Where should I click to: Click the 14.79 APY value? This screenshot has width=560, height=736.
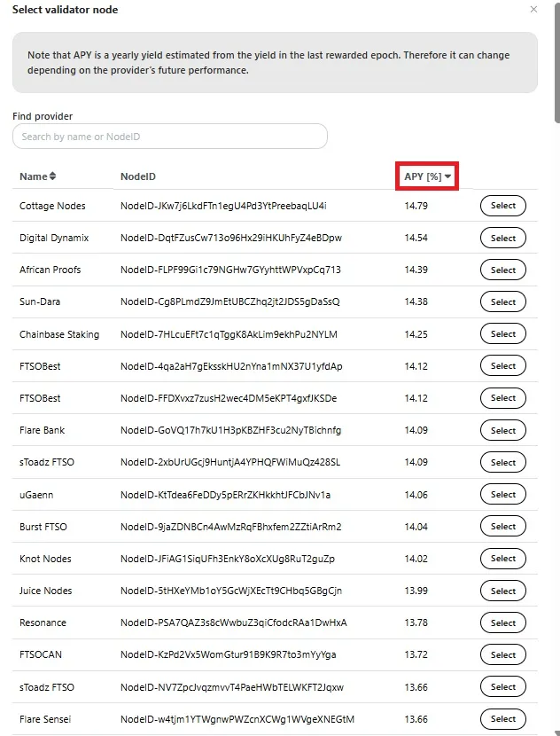pos(416,206)
